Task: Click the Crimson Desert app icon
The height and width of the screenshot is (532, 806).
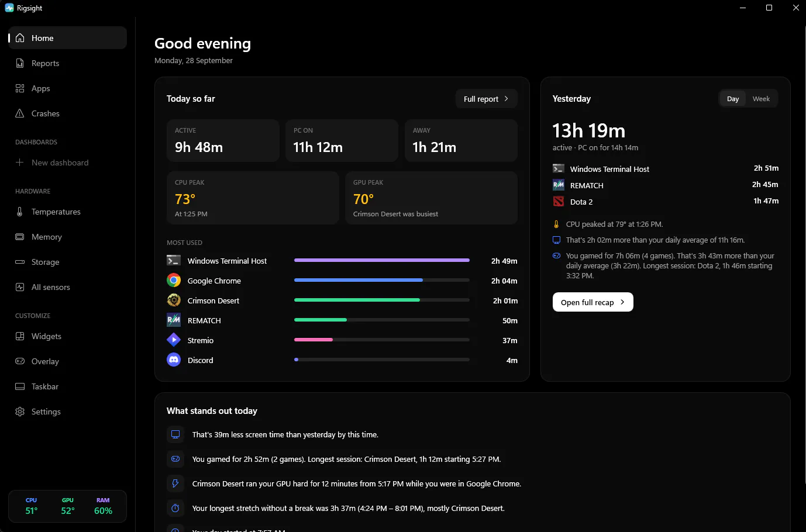Action: pos(174,300)
